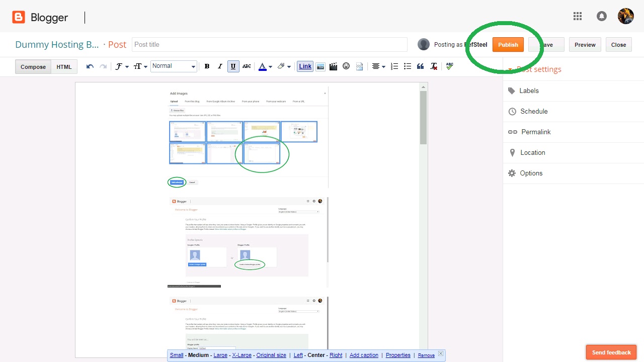644x362 pixels.
Task: Set image size to Small
Action: [x=177, y=355]
